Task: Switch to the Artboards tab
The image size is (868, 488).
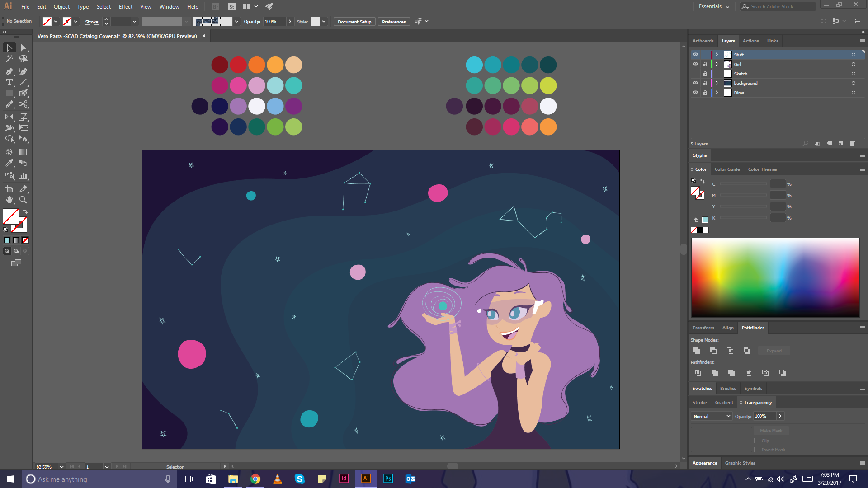Action: point(703,41)
